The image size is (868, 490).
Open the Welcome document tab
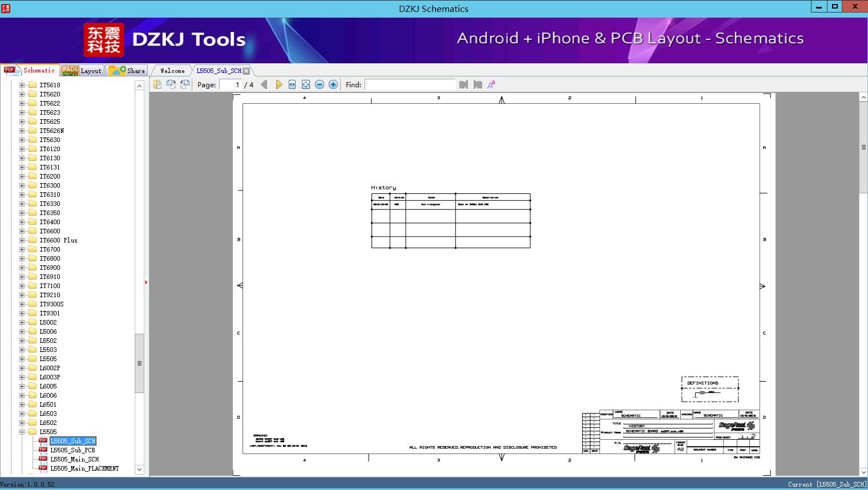click(x=172, y=71)
